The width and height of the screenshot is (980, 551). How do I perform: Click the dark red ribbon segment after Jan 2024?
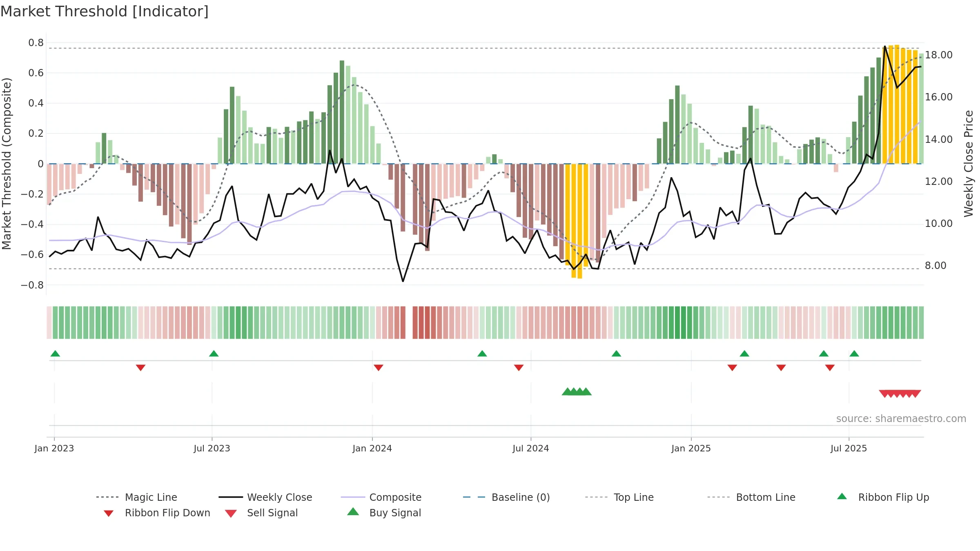[427, 322]
